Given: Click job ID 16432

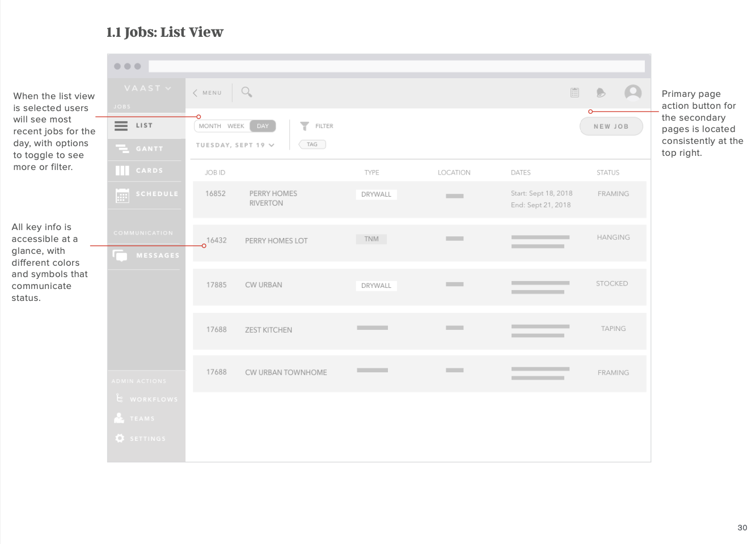Looking at the screenshot, I should pos(217,240).
